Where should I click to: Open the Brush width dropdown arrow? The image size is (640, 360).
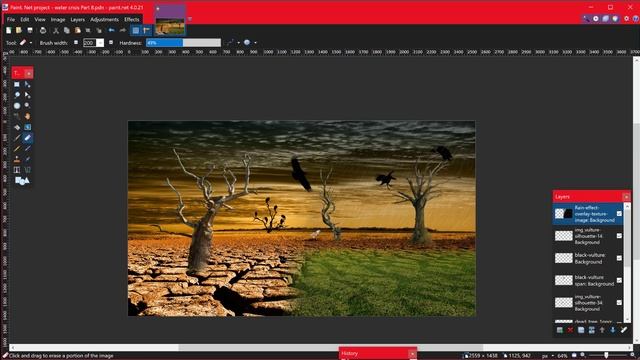click(100, 42)
